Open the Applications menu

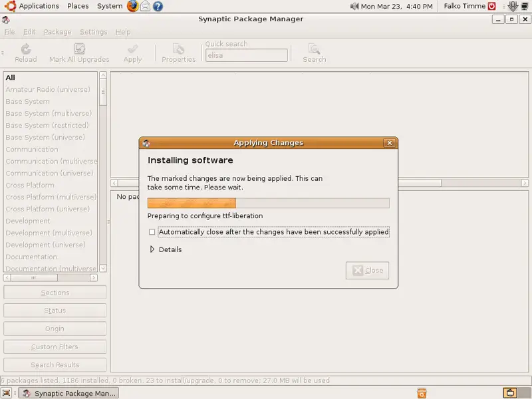point(39,6)
